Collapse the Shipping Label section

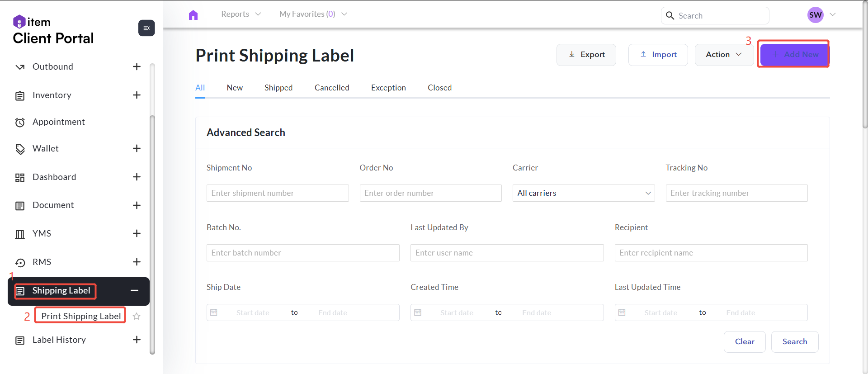(134, 290)
